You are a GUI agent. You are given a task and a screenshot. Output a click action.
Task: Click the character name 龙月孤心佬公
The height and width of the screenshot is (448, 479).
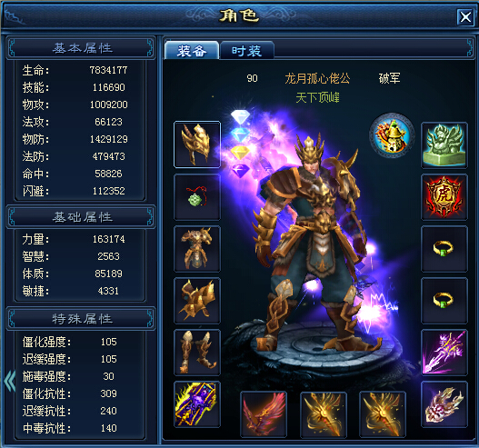pos(317,78)
